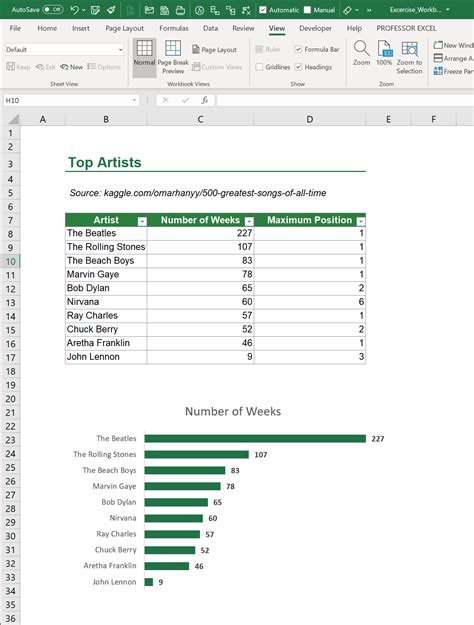
Task: Click the Undo arrow icon
Action: pos(74,10)
